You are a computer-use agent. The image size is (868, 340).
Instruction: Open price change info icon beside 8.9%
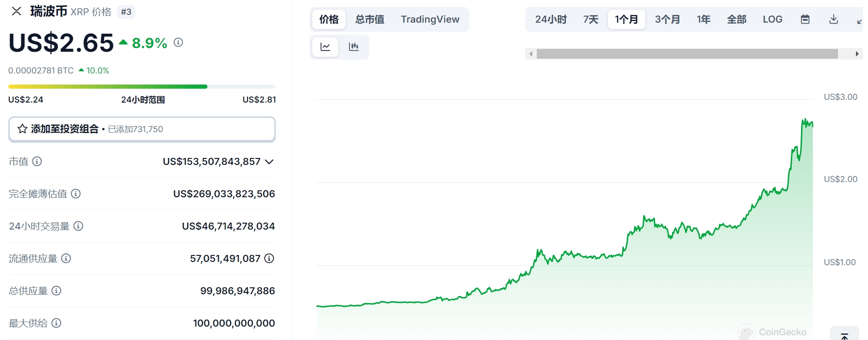tap(178, 42)
